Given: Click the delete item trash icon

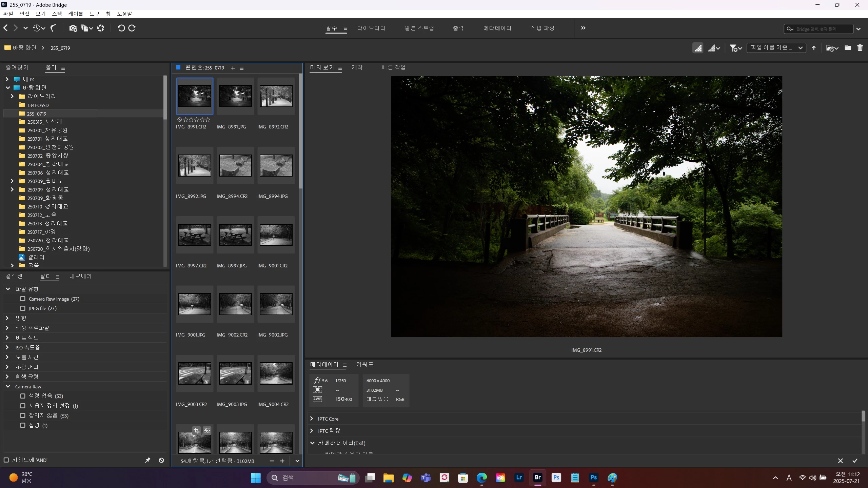Looking at the screenshot, I should click(x=860, y=48).
